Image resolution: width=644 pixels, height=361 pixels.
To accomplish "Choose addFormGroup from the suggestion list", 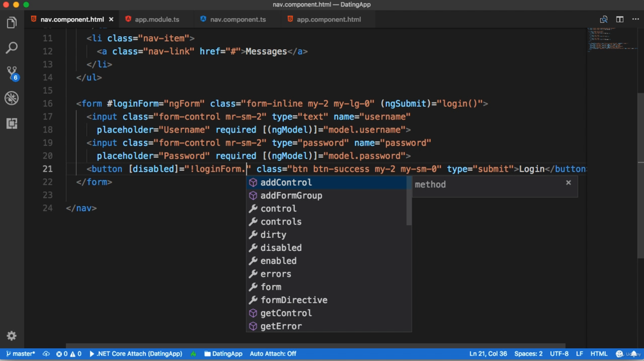I will (x=327, y=196).
